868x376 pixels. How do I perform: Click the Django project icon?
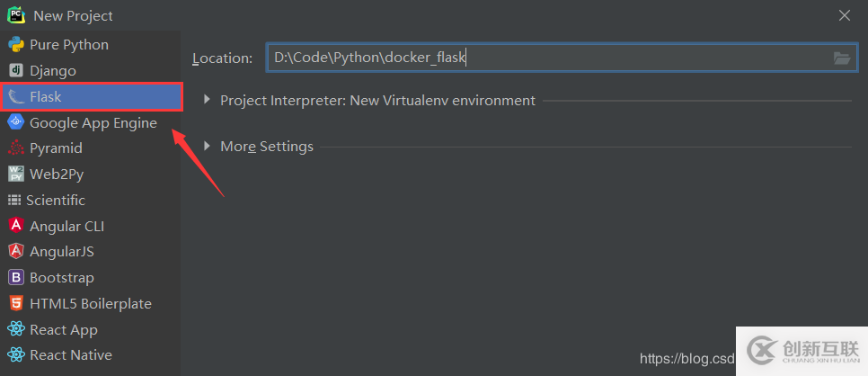pyautogui.click(x=15, y=70)
